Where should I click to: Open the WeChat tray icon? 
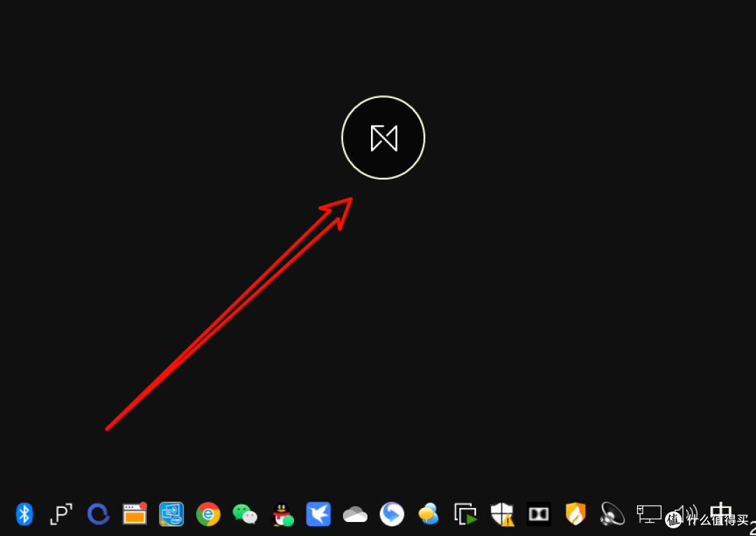pos(245,514)
